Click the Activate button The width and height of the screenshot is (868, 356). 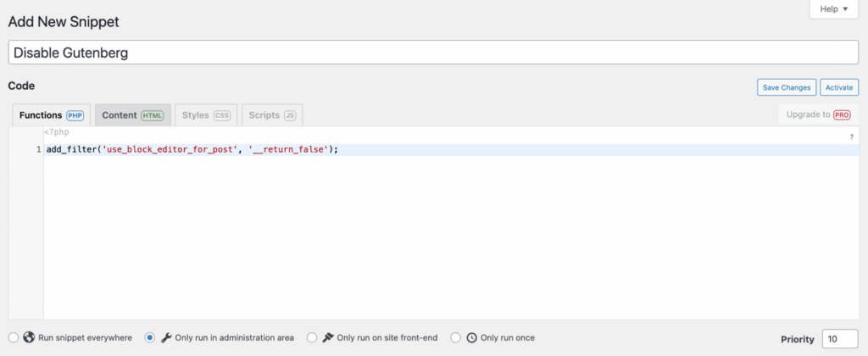pyautogui.click(x=839, y=87)
